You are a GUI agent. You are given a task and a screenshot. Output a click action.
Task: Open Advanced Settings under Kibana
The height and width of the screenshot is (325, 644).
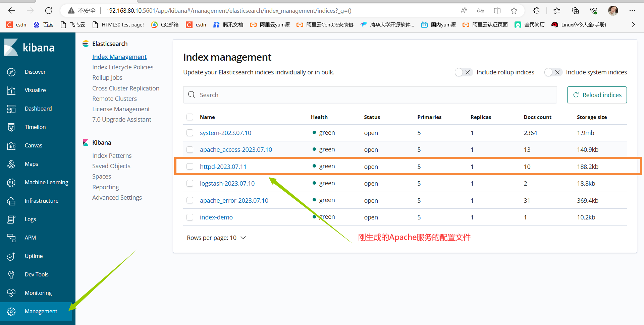[117, 197]
